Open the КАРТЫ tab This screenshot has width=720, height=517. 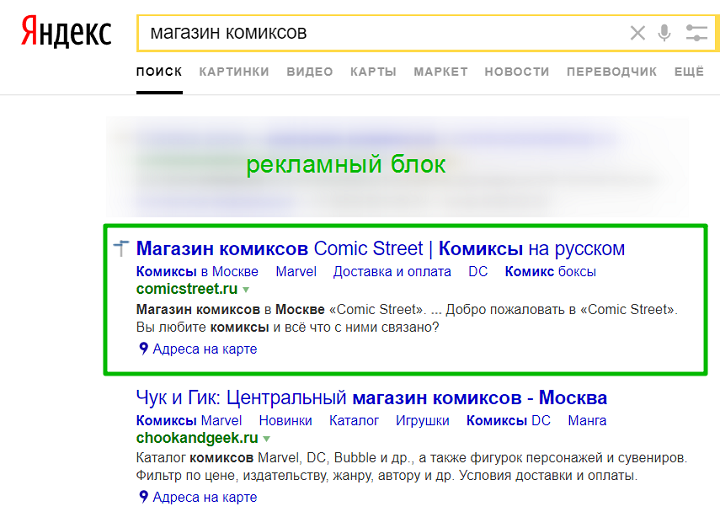(373, 72)
